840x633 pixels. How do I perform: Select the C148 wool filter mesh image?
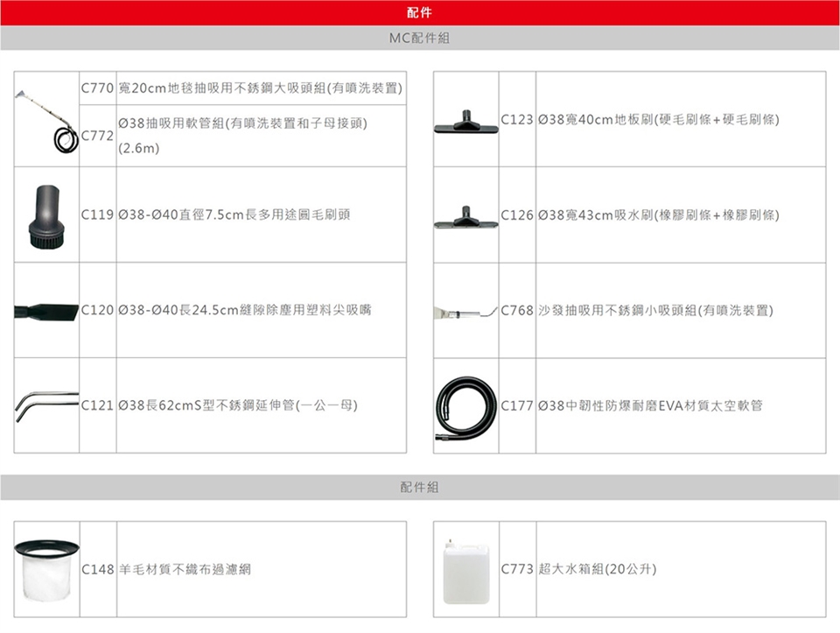46,569
